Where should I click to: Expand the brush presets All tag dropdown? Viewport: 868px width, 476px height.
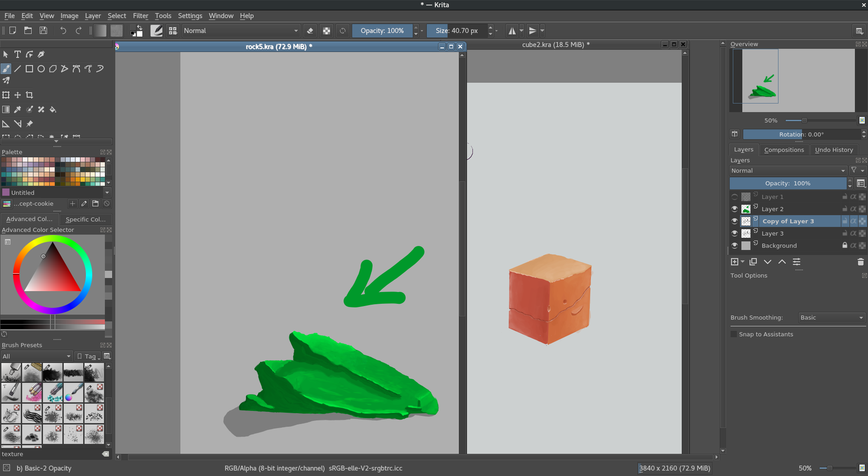(37, 356)
